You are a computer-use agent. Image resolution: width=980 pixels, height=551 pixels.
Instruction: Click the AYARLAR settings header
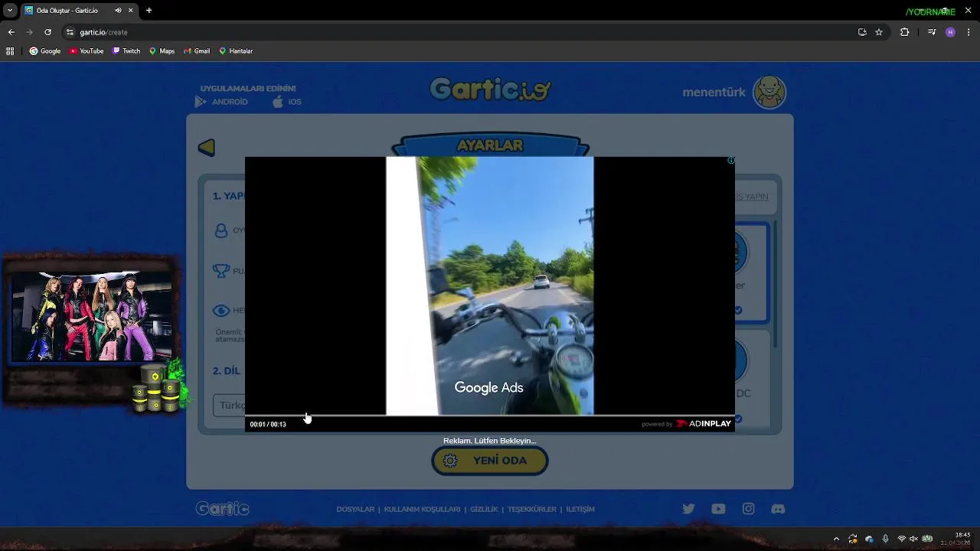pyautogui.click(x=490, y=145)
